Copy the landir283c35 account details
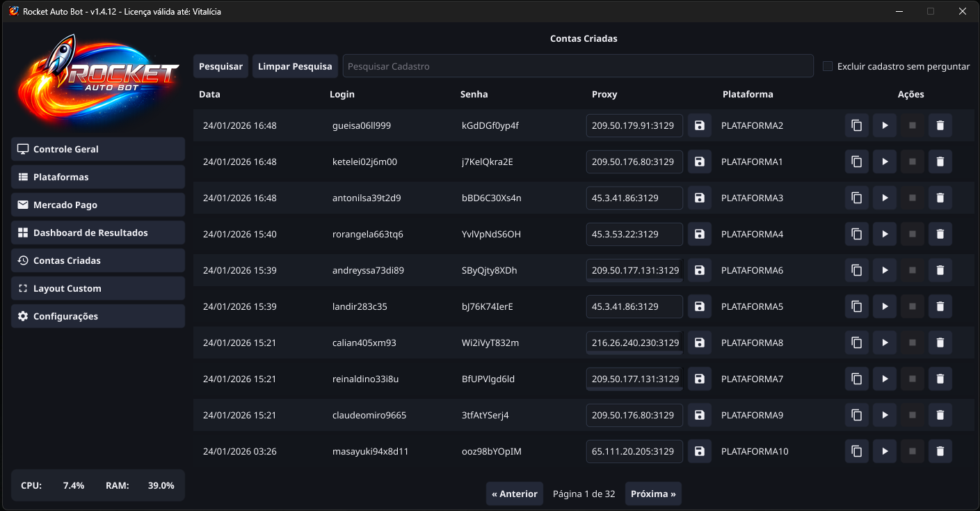This screenshot has height=511, width=980. point(857,307)
